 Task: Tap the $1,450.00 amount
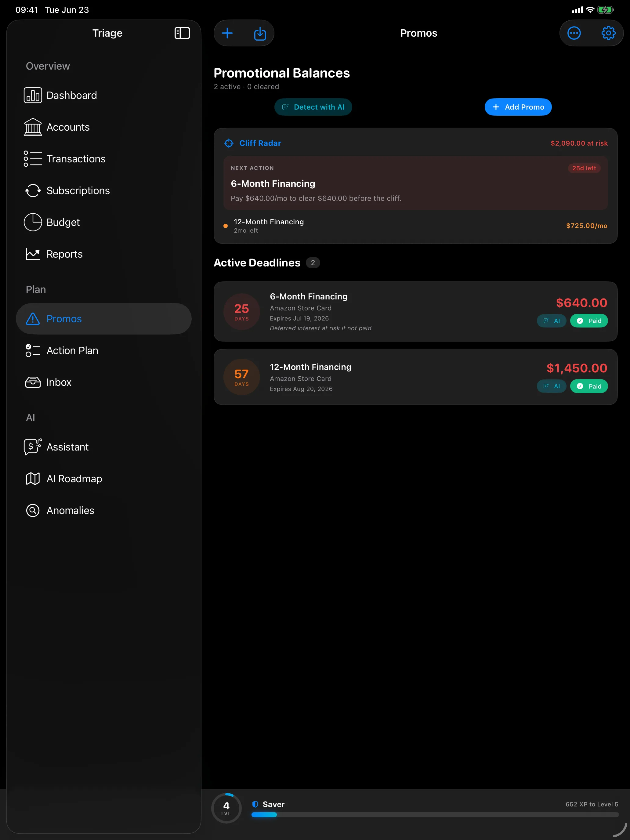tap(577, 368)
